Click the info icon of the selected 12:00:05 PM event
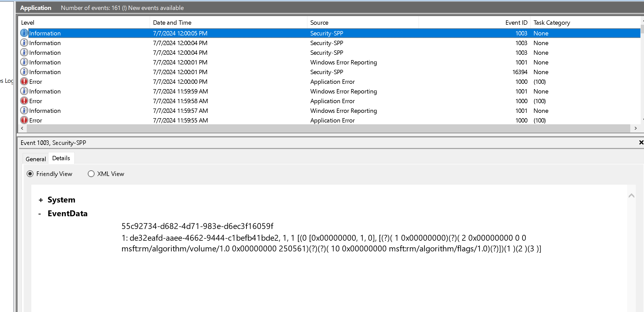The image size is (644, 312). [24, 33]
